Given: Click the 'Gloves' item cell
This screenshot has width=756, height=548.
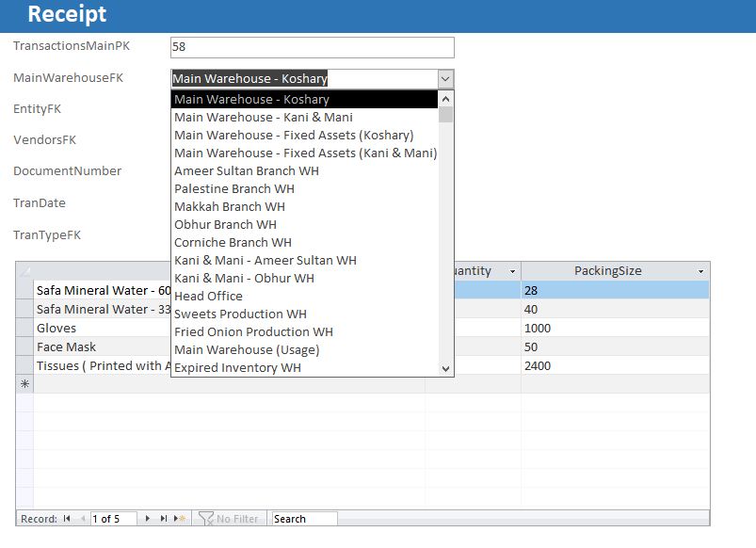Looking at the screenshot, I should tap(103, 328).
